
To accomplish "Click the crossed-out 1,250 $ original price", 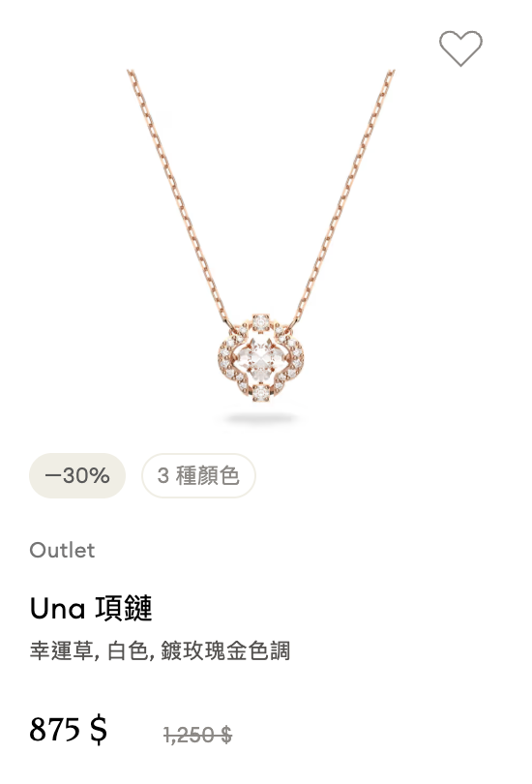I will (198, 735).
